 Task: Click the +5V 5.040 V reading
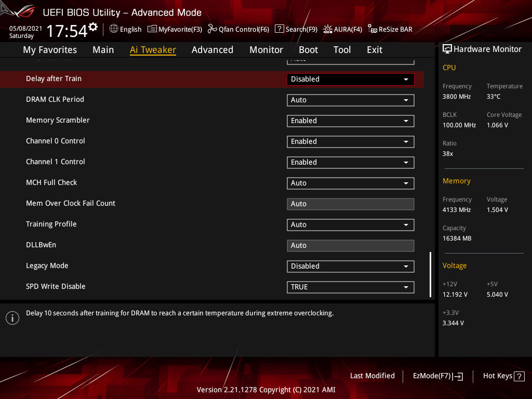pos(497,295)
